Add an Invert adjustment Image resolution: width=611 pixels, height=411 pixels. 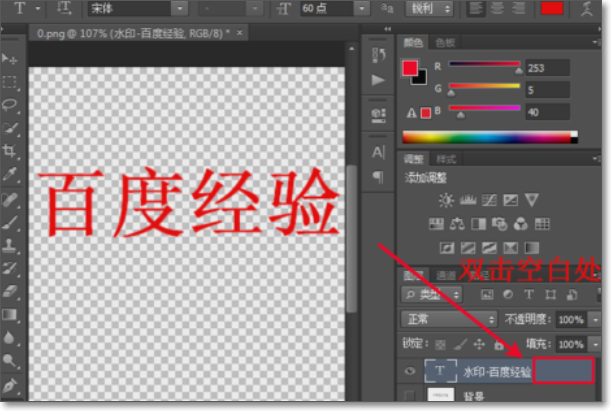(x=447, y=248)
